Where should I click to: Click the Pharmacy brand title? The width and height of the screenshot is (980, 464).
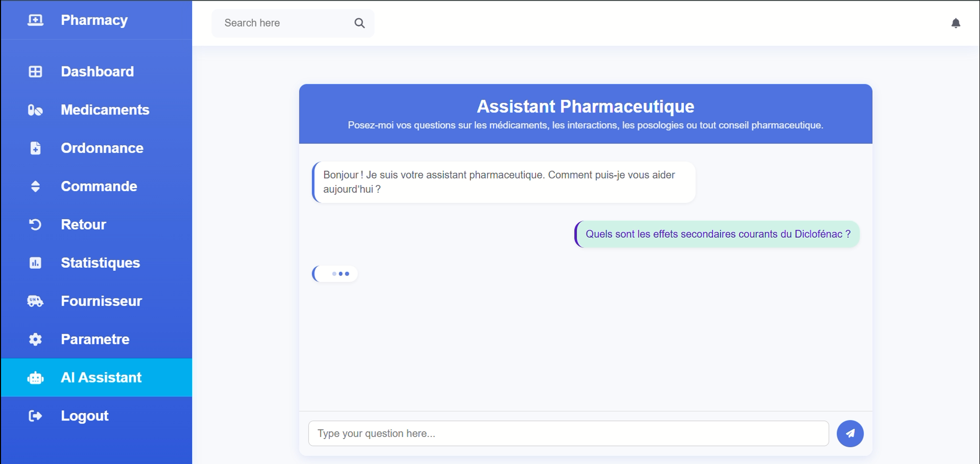click(x=94, y=20)
